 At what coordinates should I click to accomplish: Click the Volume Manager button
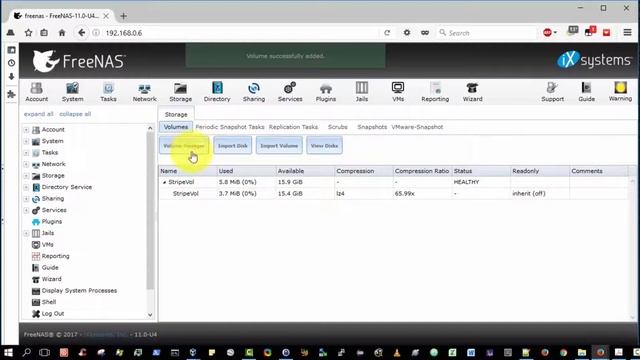click(x=184, y=146)
